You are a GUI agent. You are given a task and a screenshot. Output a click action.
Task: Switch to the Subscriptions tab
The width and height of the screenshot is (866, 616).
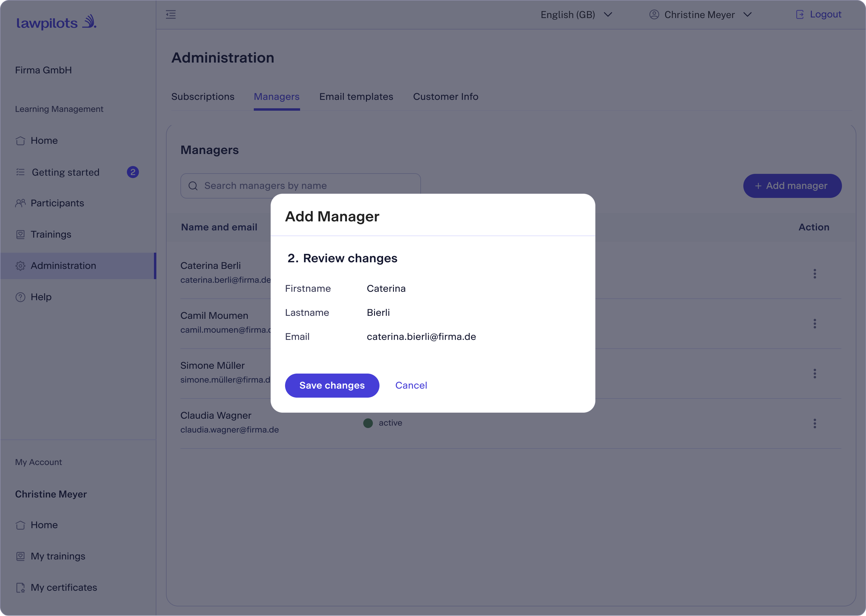(203, 97)
